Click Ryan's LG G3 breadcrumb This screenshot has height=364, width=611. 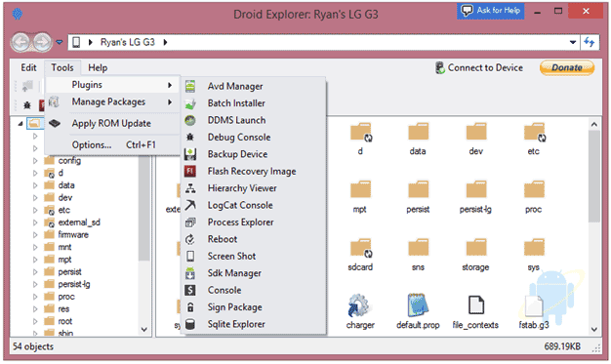pos(128,42)
